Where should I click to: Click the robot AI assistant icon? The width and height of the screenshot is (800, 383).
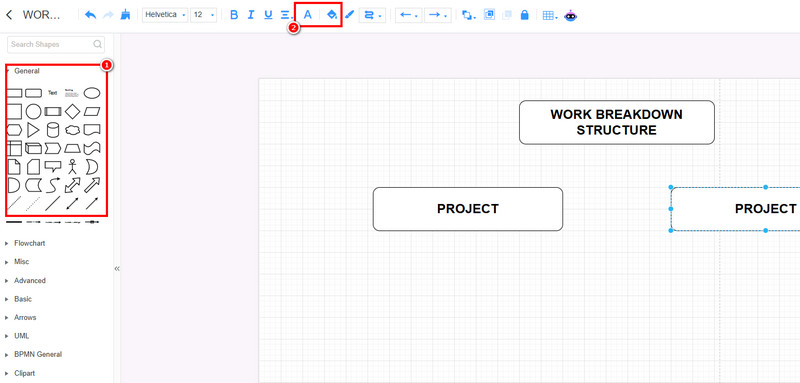[x=570, y=16]
